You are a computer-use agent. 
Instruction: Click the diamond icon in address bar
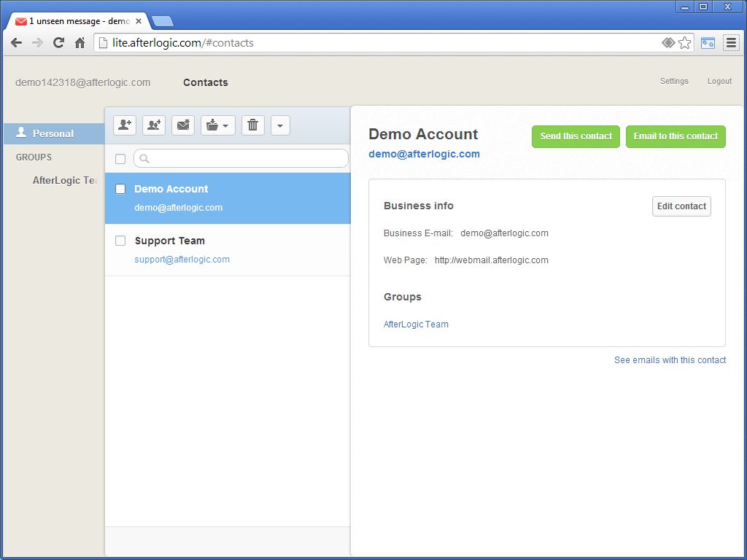click(x=668, y=43)
